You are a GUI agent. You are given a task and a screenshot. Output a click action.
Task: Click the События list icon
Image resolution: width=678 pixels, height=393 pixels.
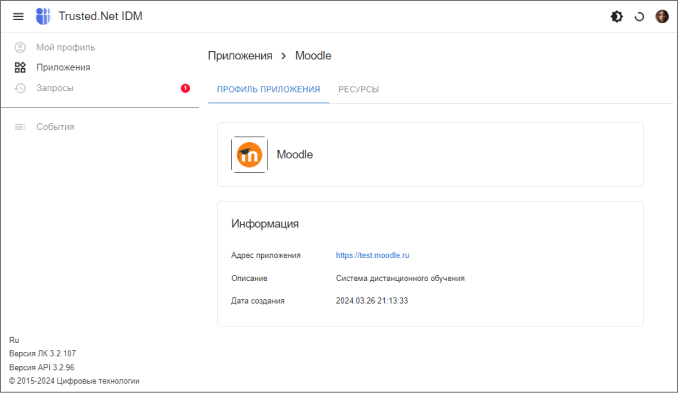(20, 127)
